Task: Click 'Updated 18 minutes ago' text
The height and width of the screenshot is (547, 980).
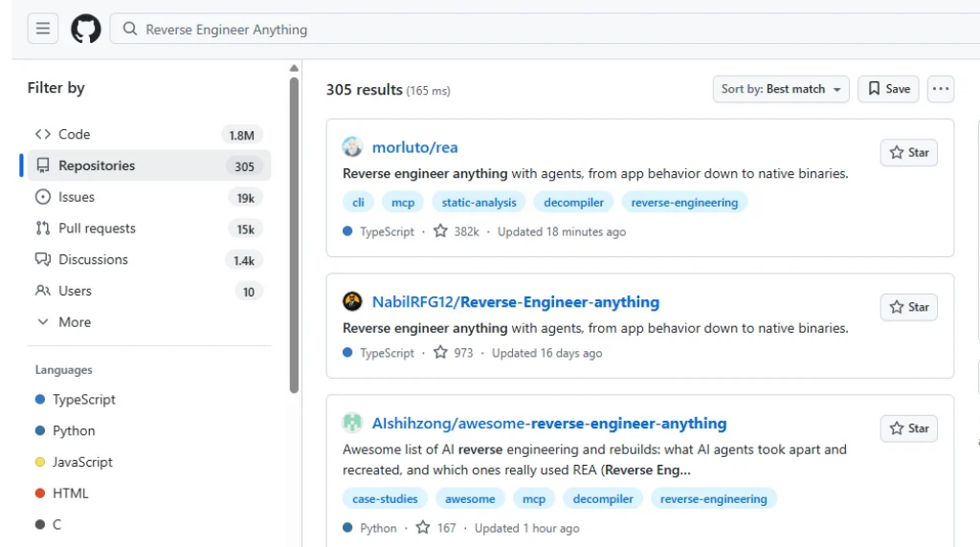Action: pos(561,231)
